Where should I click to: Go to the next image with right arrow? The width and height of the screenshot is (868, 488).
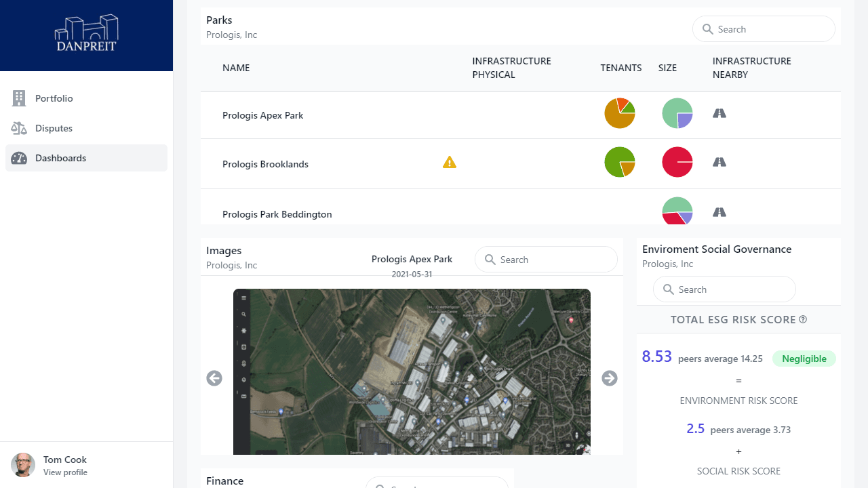[x=610, y=378]
